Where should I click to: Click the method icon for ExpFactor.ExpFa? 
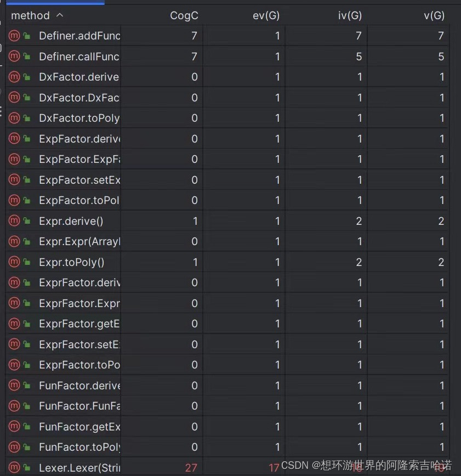point(14,159)
